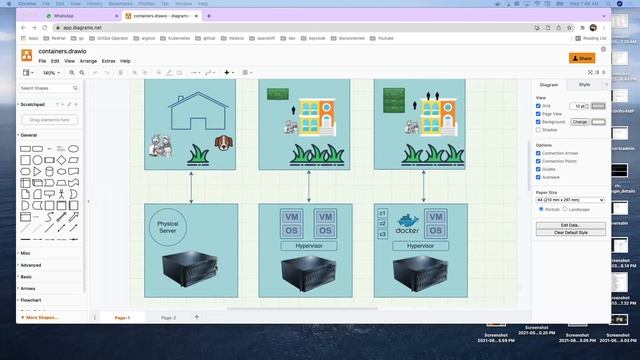The width and height of the screenshot is (640, 360).
Task: Toggle the Page View checkbox
Action: (538, 114)
